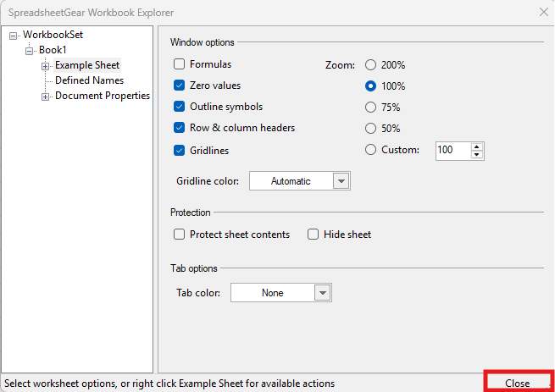Open the Gridline color dropdown
This screenshot has height=392, width=555.
coord(341,181)
